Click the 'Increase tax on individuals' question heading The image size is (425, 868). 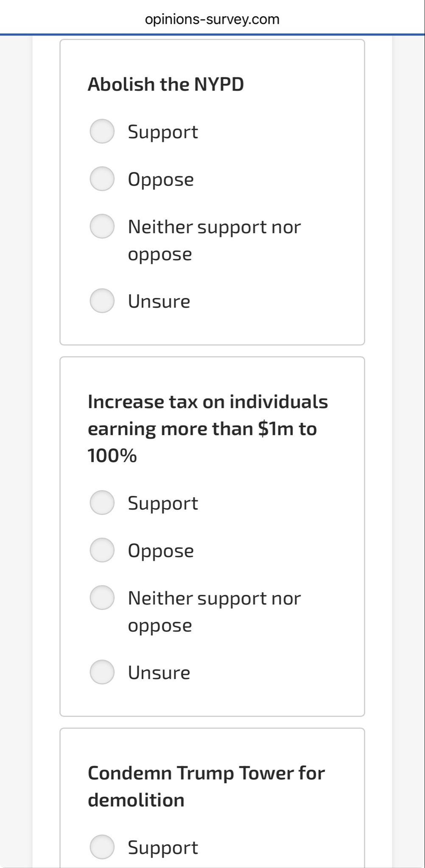(x=208, y=428)
